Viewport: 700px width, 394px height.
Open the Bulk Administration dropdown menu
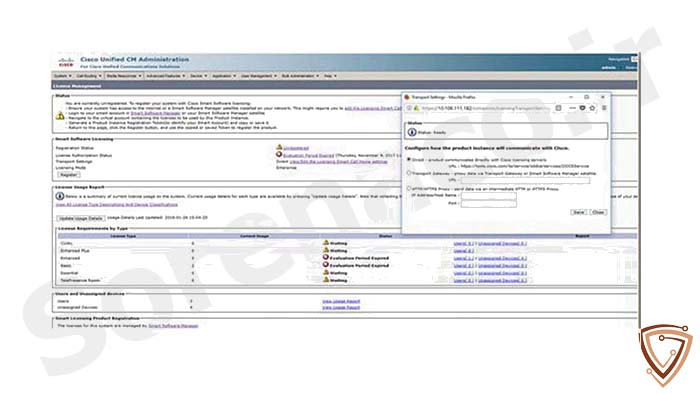(300, 76)
